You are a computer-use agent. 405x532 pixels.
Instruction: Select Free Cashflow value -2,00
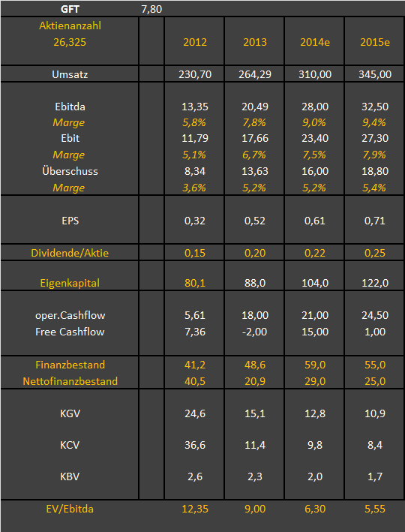click(255, 332)
